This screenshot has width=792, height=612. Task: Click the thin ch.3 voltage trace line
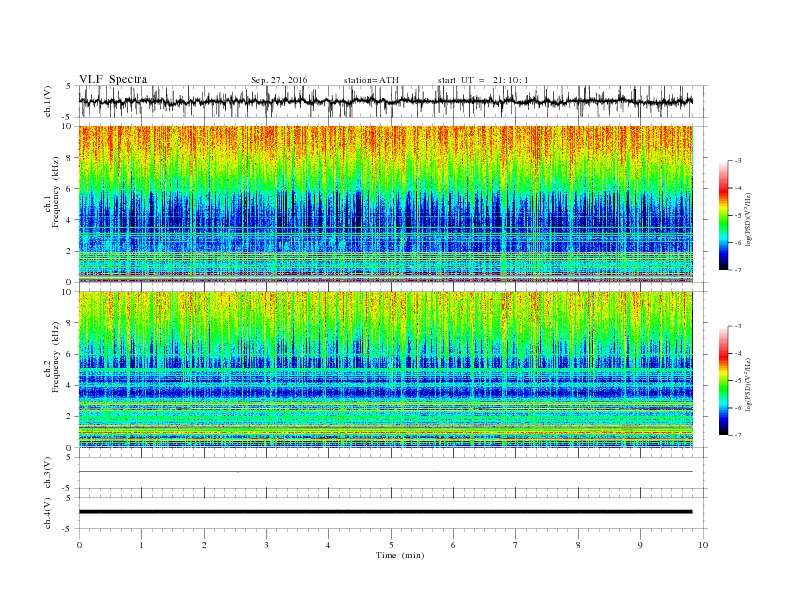coord(385,472)
